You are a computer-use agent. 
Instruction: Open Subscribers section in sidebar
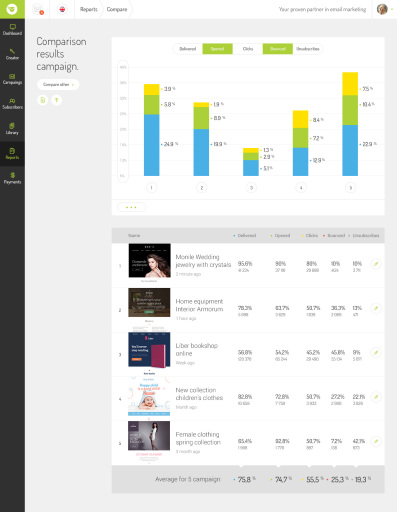pos(12,104)
